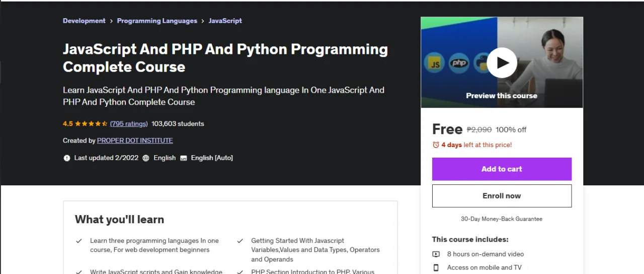Click the closed captions icon

tap(184, 158)
